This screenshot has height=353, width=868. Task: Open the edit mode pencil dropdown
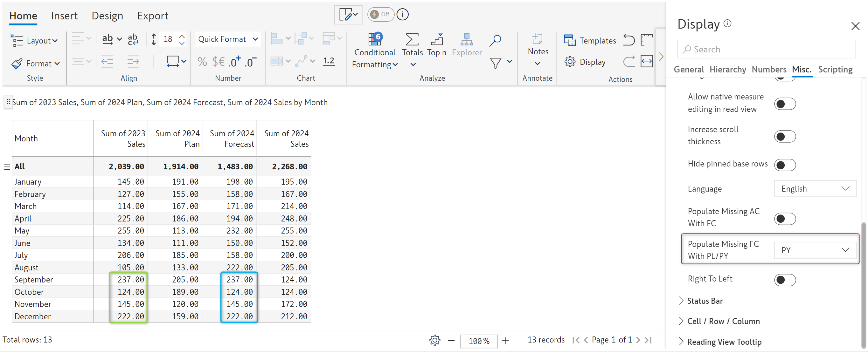pyautogui.click(x=348, y=15)
